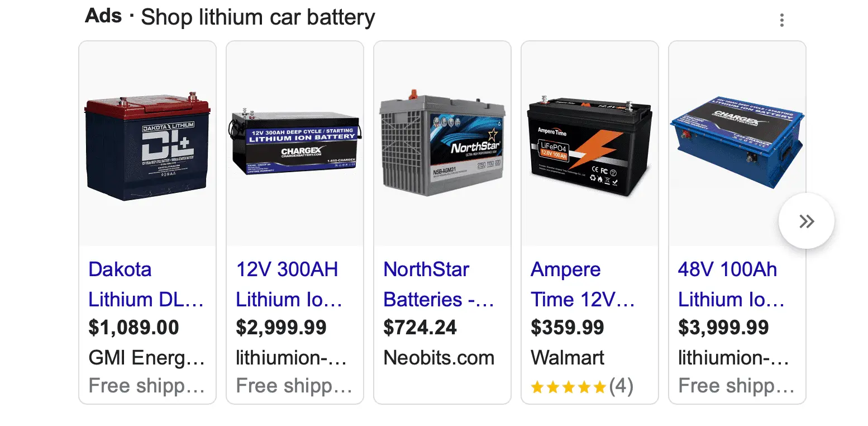868x426 pixels.
Task: Open the Dakota Lithium battery image
Action: coord(147,145)
